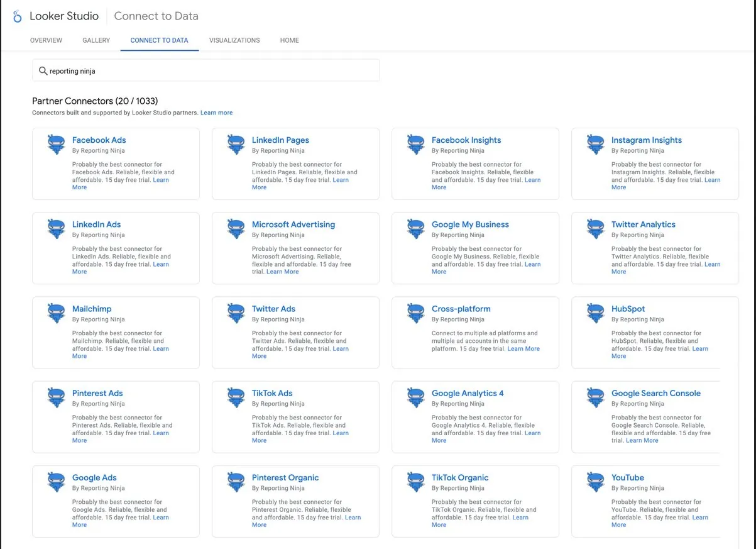The image size is (756, 549).
Task: Click the Cross-platform connector ninja icon
Action: pyautogui.click(x=416, y=313)
